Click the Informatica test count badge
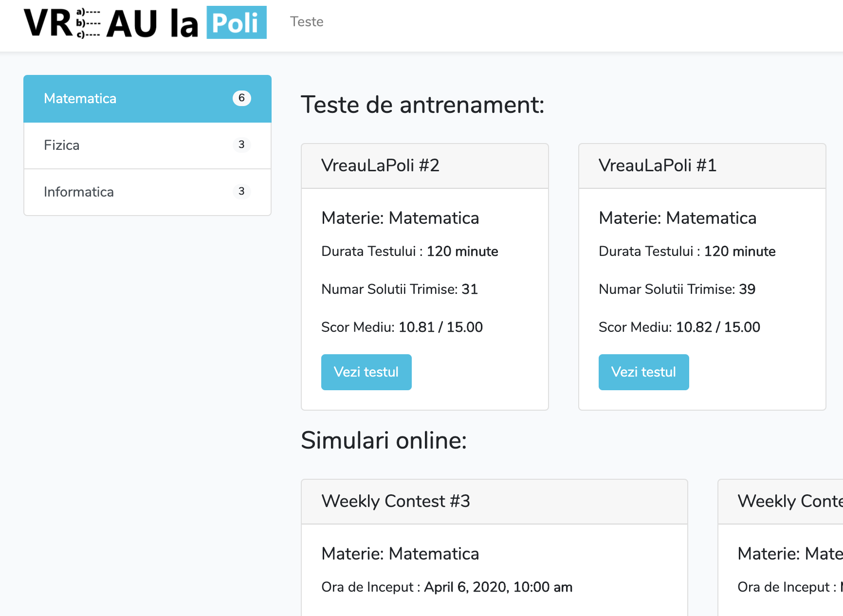Screen dimensions: 843x616 [x=242, y=191]
